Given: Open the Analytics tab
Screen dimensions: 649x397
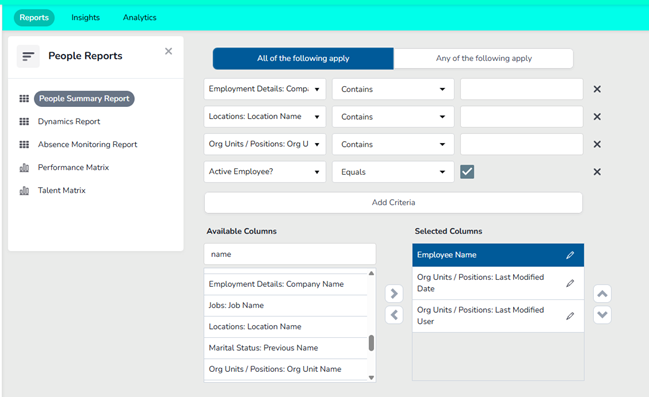Looking at the screenshot, I should tap(139, 17).
